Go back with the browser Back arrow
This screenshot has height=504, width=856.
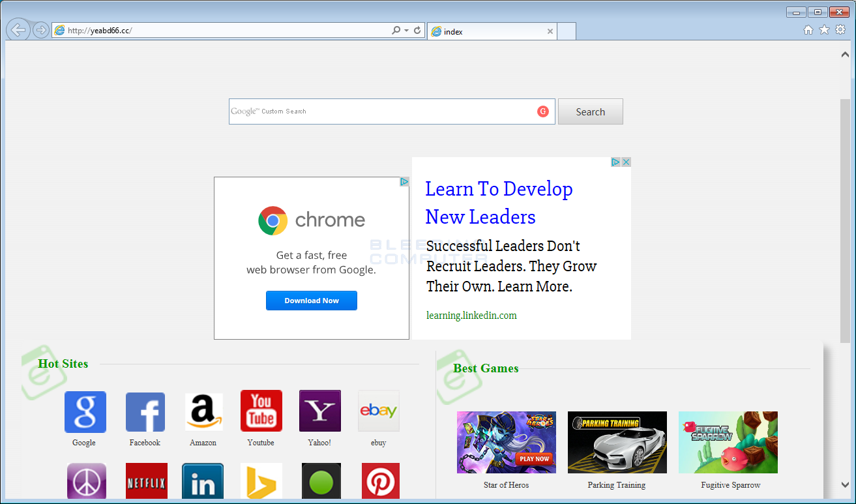coord(18,30)
